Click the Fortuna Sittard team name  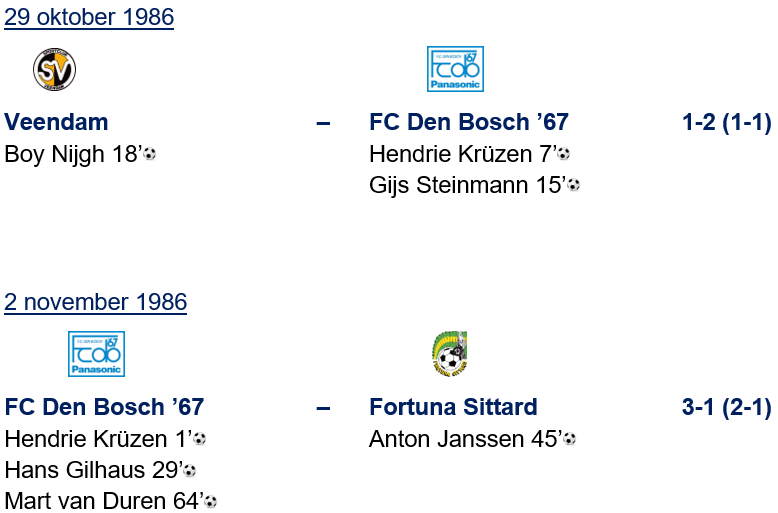coord(453,407)
